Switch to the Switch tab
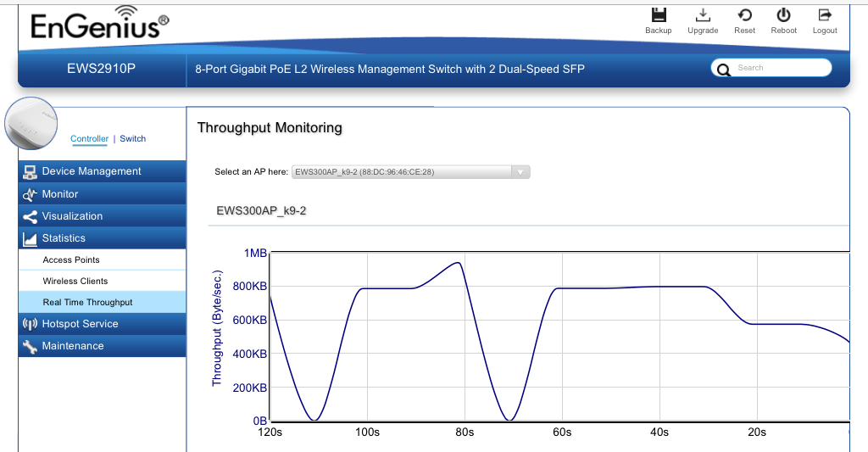Screen dimensions: 868x452 [133, 138]
